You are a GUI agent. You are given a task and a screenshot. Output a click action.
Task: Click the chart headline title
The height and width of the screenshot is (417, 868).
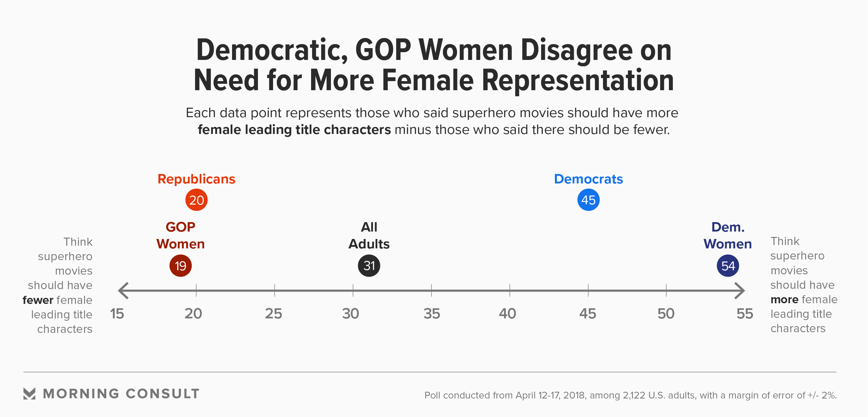(433, 65)
